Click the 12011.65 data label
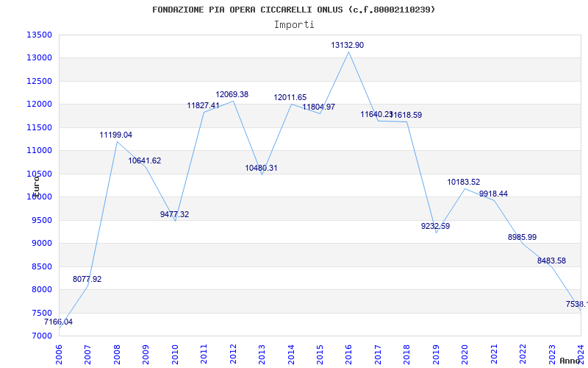This screenshot has height=368, width=588. [290, 98]
